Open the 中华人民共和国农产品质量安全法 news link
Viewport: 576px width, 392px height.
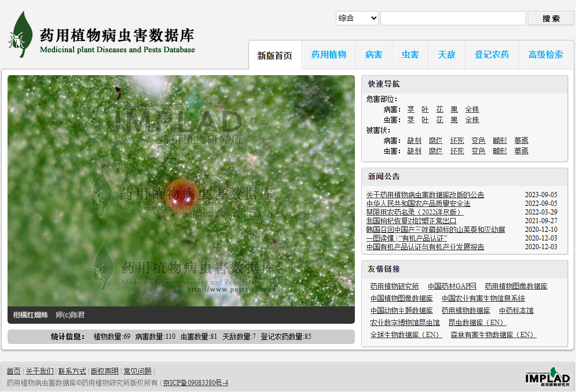tap(418, 204)
